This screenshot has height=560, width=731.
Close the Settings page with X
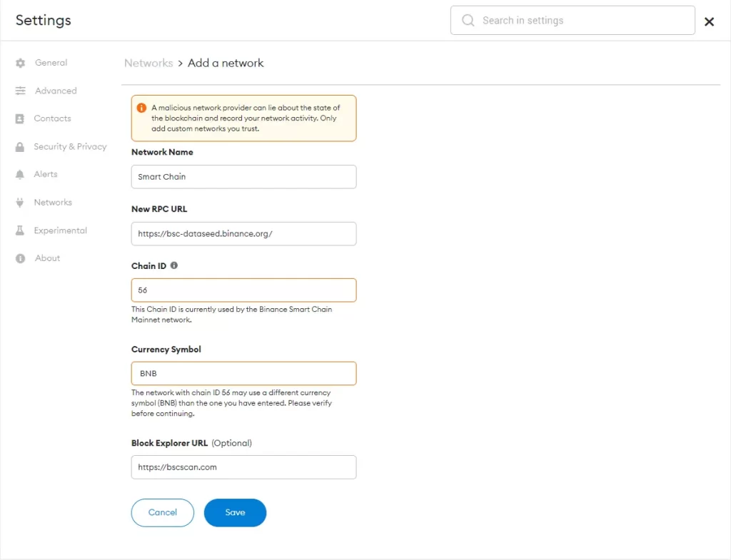click(x=709, y=21)
